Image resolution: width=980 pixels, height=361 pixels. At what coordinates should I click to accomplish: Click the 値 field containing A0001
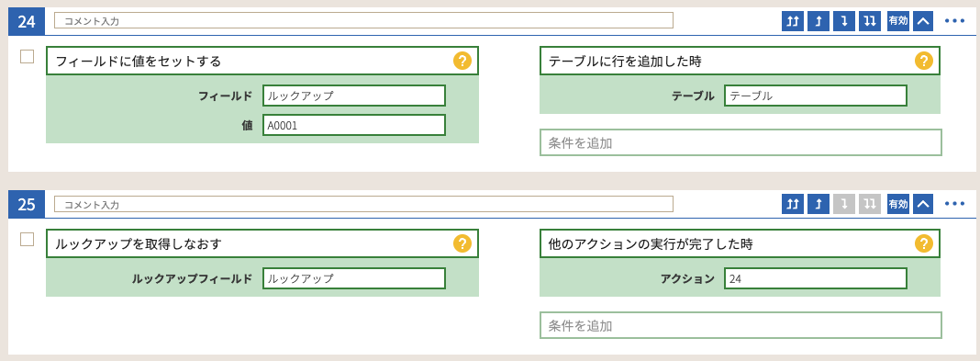coord(354,125)
